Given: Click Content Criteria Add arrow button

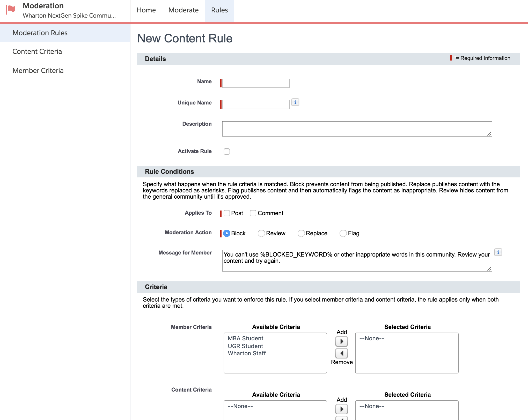Looking at the screenshot, I should tap(341, 409).
